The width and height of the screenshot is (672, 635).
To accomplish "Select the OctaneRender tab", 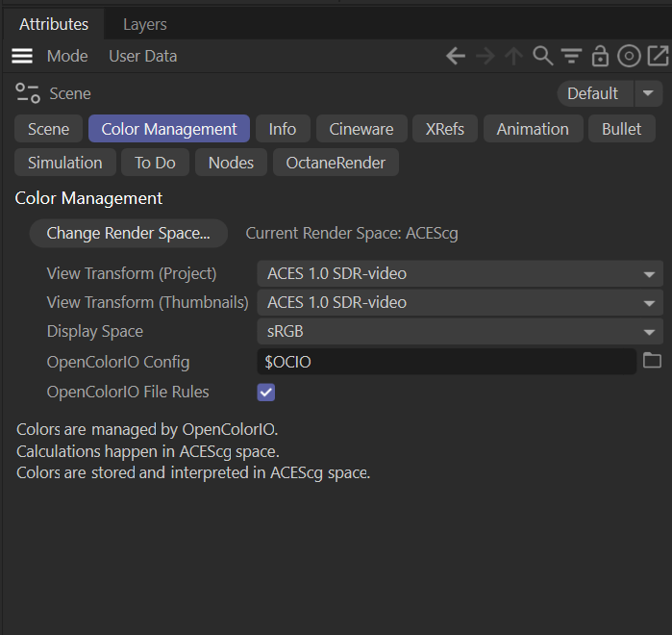I will point(336,163).
